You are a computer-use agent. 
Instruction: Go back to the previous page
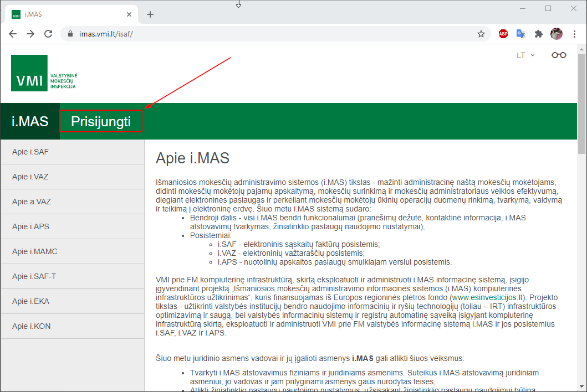click(x=13, y=34)
